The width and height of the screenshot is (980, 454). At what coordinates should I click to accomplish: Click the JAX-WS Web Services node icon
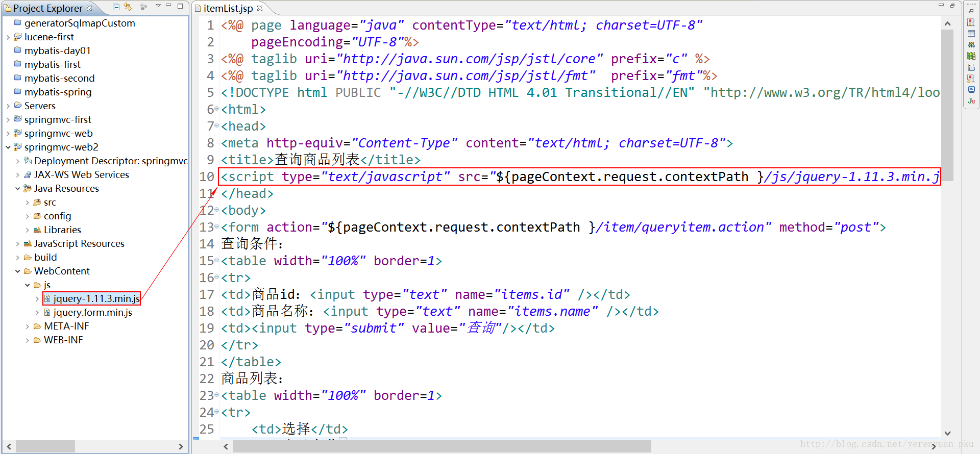28,174
